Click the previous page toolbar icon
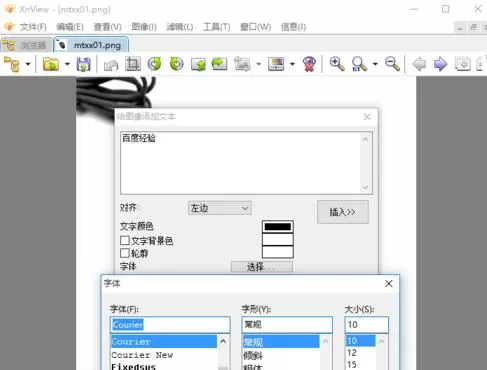487x370 pixels. click(x=463, y=64)
